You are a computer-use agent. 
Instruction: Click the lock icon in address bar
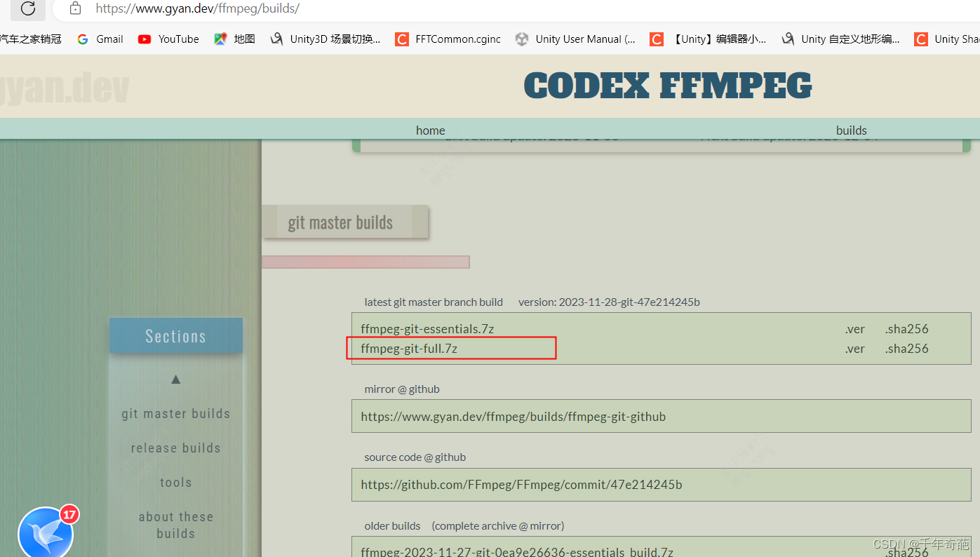pyautogui.click(x=75, y=8)
